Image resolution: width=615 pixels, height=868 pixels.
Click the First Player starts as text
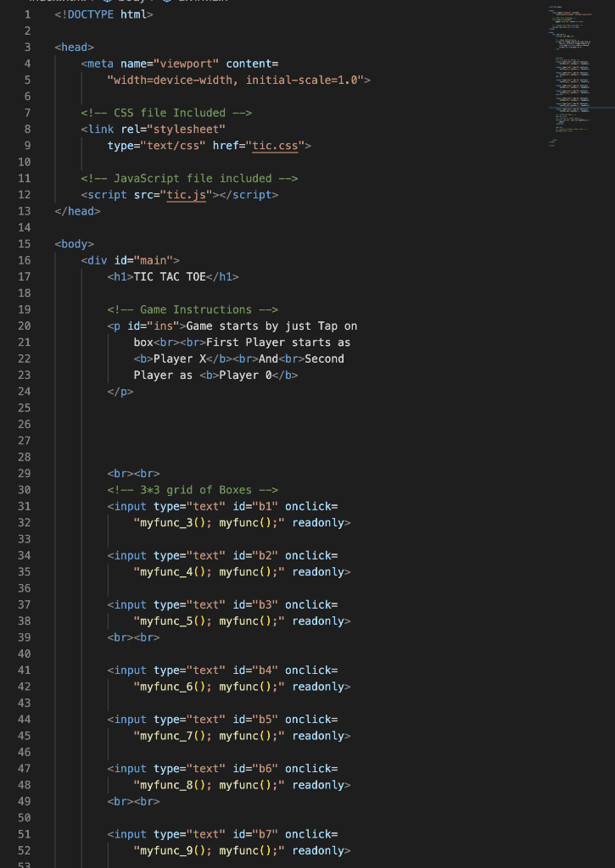(x=278, y=342)
